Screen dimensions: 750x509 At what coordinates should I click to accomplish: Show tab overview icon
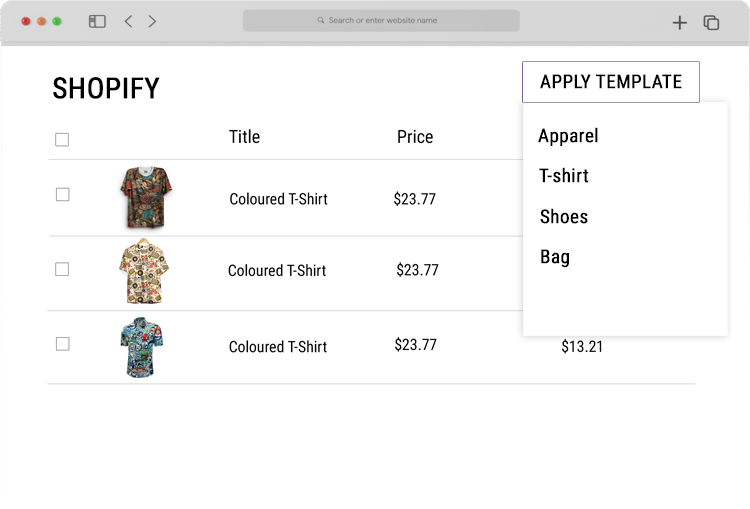pyautogui.click(x=711, y=22)
